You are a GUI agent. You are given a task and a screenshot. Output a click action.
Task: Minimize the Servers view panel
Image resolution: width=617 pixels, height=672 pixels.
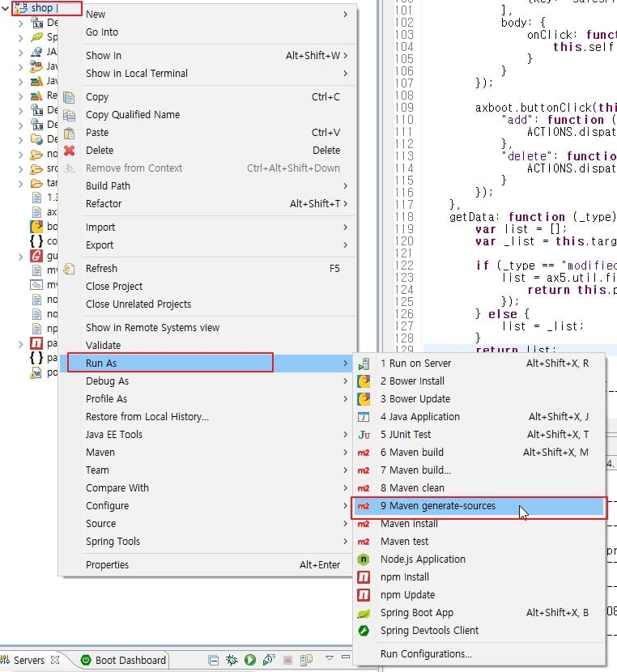346,657
